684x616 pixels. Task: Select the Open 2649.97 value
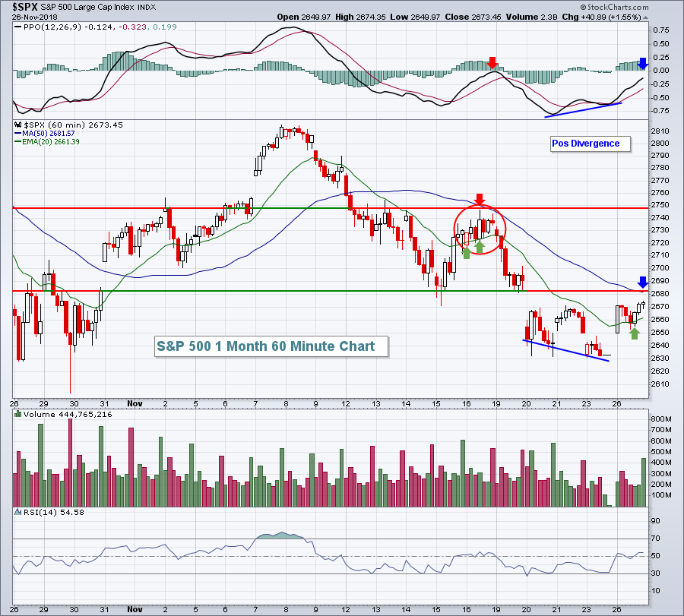305,17
